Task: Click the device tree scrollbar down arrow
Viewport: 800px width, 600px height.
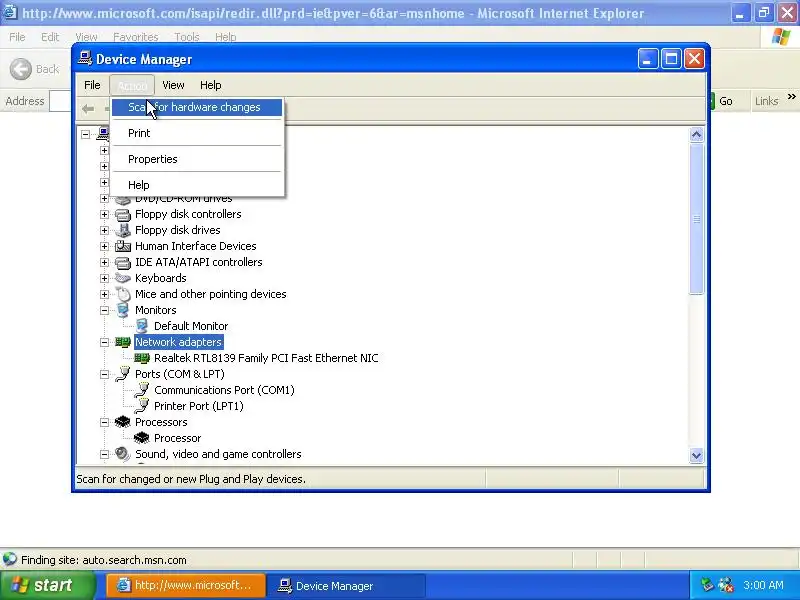Action: point(696,455)
